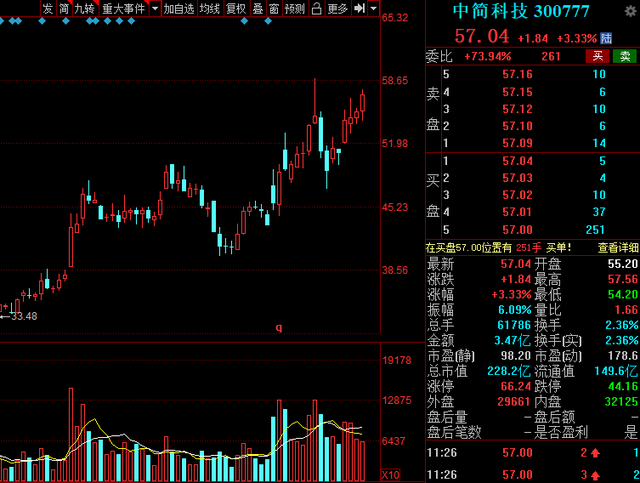The width and height of the screenshot is (640, 483).
Task: Click the 预测 forecast button
Action: tap(295, 8)
